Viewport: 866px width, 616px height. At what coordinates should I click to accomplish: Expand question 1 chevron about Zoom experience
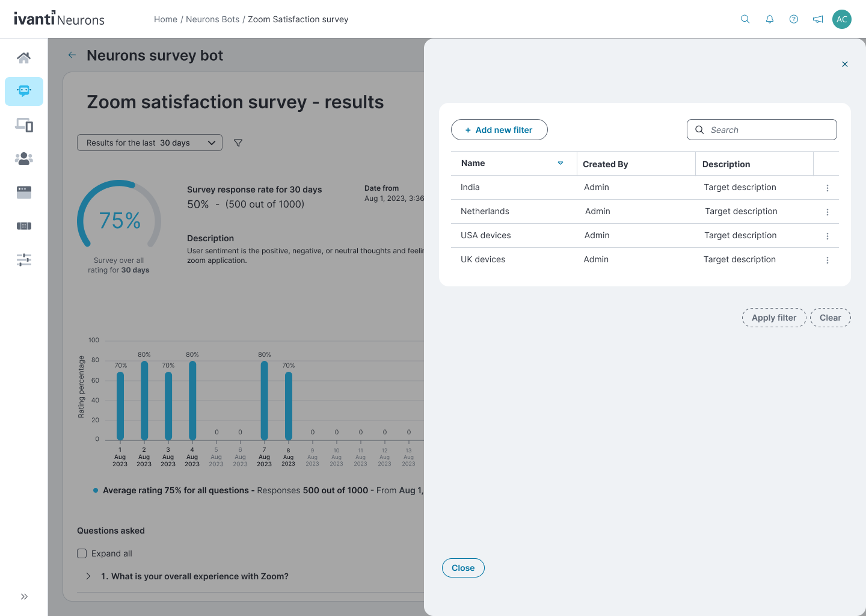88,576
